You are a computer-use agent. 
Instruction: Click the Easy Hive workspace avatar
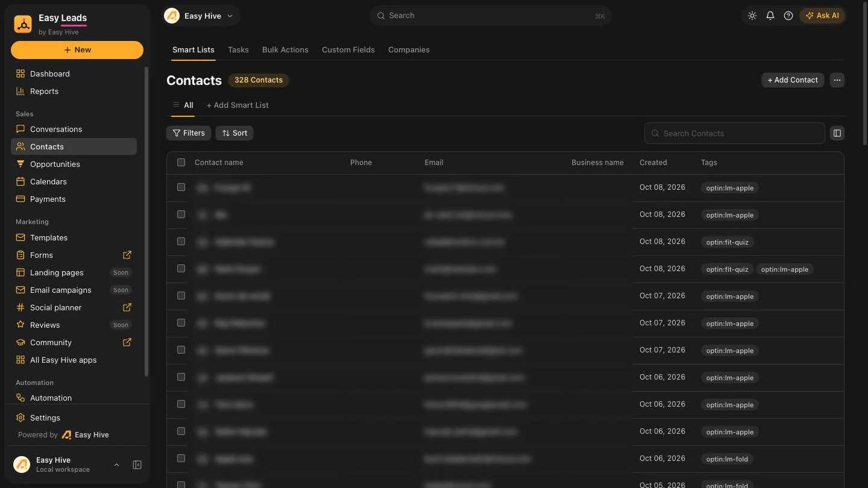[22, 465]
